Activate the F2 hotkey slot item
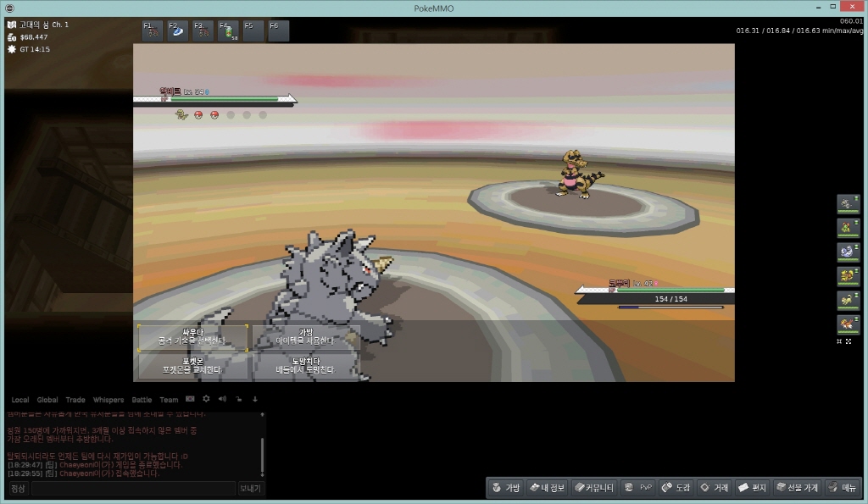 [x=178, y=31]
